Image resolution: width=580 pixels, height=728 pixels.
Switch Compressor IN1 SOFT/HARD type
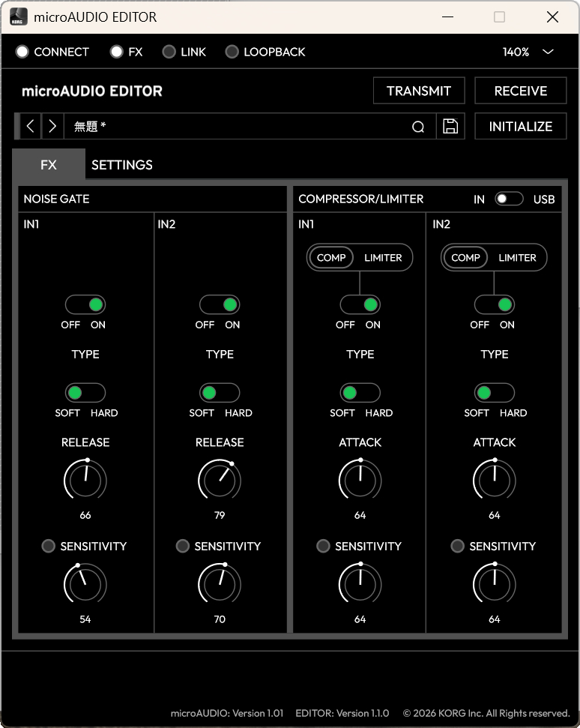pos(360,393)
